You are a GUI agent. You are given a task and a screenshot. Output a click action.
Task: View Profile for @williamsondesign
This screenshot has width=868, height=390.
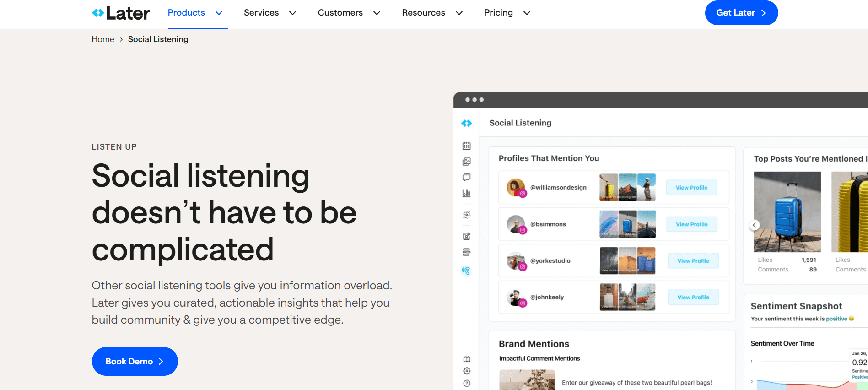pyautogui.click(x=691, y=188)
